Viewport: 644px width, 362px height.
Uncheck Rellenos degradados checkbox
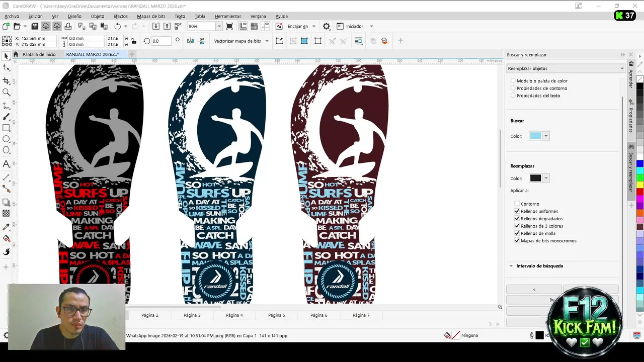[517, 219]
